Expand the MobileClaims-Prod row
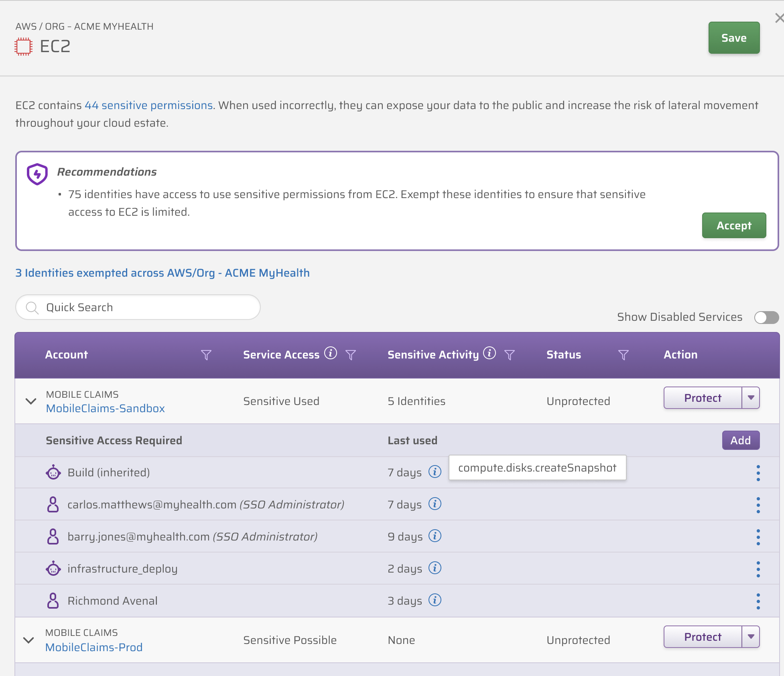 [x=28, y=640]
